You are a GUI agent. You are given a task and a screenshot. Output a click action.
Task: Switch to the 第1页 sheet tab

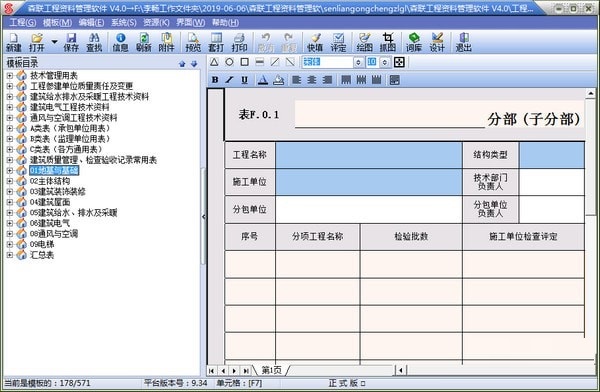pos(271,370)
